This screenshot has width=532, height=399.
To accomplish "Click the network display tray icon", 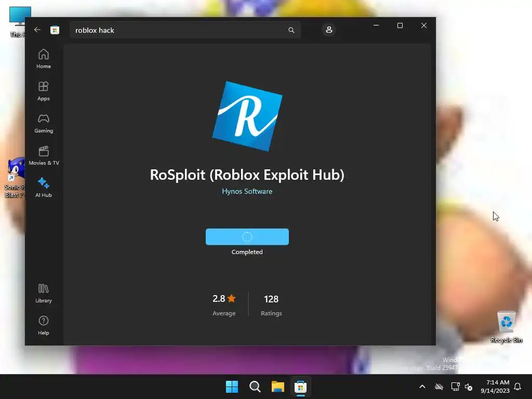I will [x=455, y=387].
